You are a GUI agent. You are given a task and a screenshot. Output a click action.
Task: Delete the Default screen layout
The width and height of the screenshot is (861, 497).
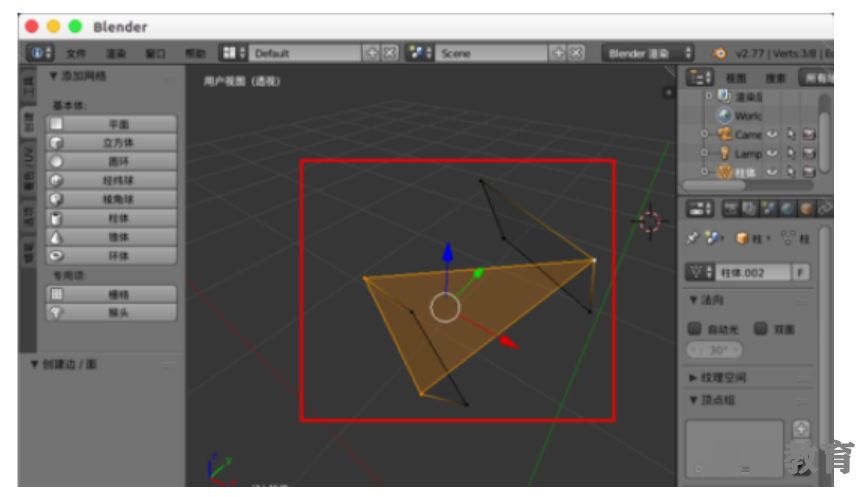point(389,53)
